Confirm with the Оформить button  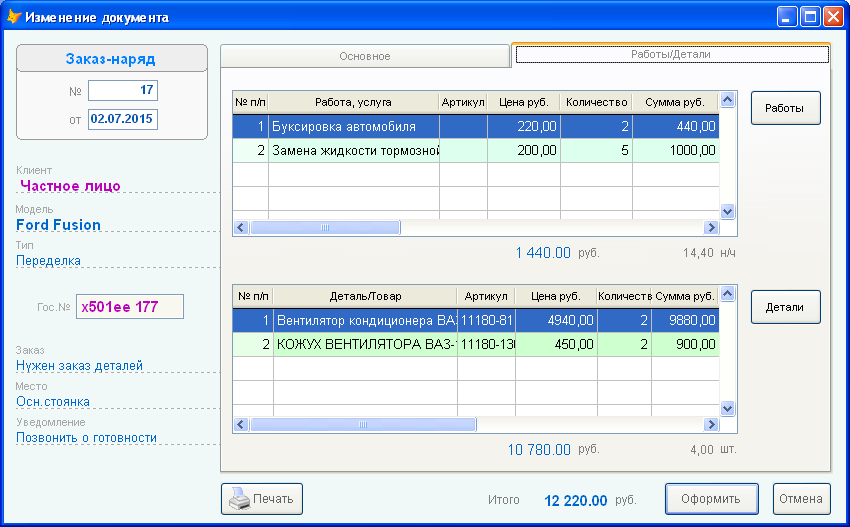711,499
